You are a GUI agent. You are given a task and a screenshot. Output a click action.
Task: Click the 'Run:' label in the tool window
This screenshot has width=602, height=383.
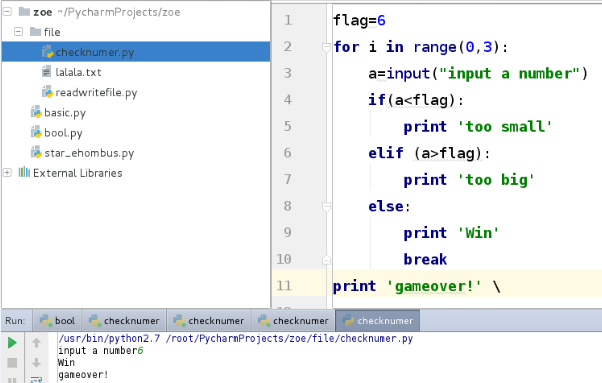tap(15, 320)
